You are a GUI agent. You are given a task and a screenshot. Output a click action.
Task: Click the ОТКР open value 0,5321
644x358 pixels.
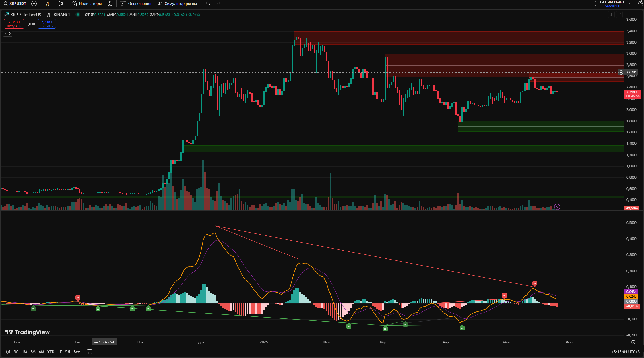(100, 15)
